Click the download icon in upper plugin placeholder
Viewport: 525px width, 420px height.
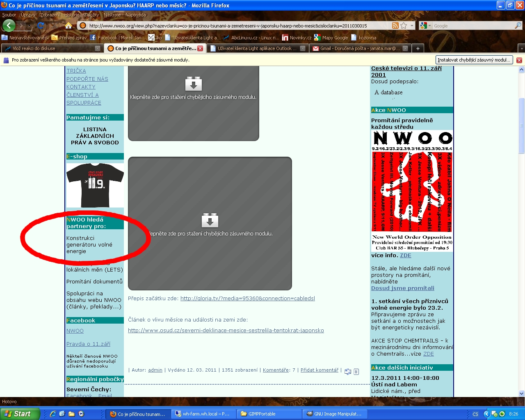(194, 83)
